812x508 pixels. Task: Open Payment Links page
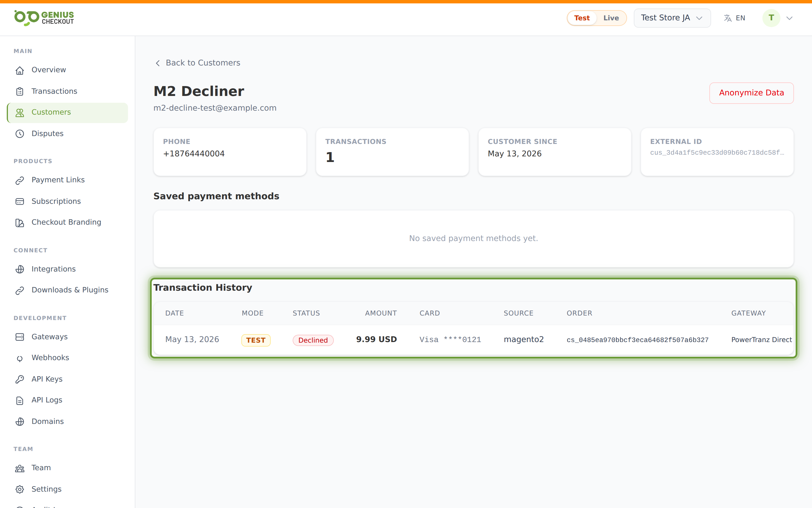(x=67, y=180)
